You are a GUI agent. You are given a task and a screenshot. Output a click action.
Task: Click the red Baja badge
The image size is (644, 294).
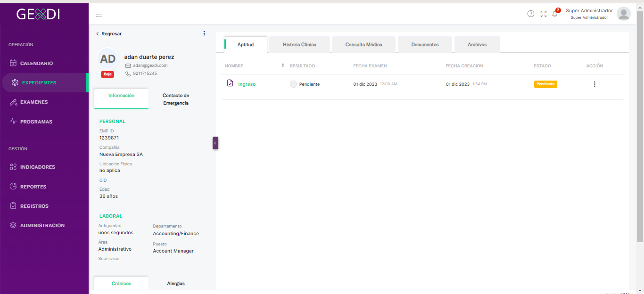pos(107,74)
